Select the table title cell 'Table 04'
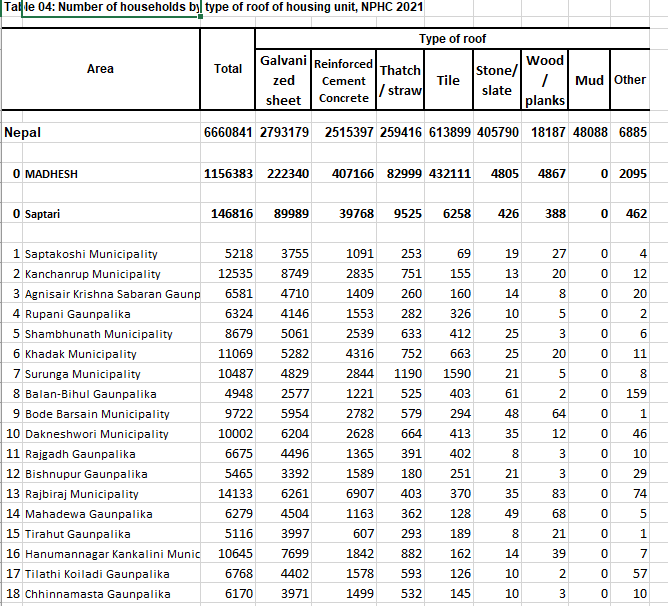The height and width of the screenshot is (606, 668). pos(213,7)
